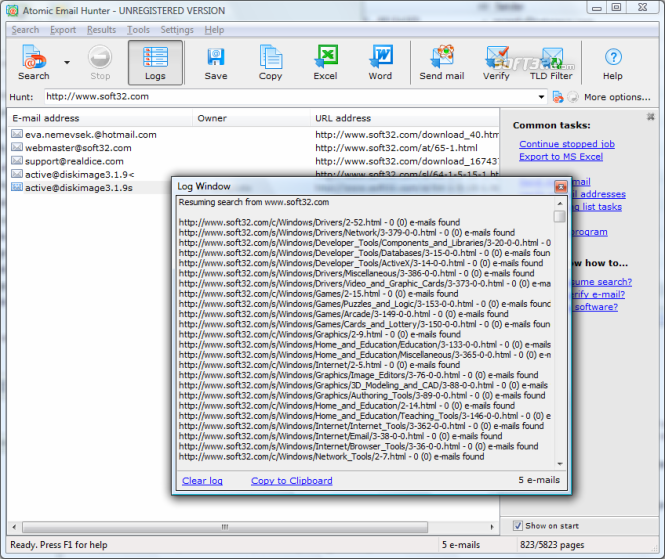Click 'Resuming search from www.soft32.com' log line

click(254, 202)
